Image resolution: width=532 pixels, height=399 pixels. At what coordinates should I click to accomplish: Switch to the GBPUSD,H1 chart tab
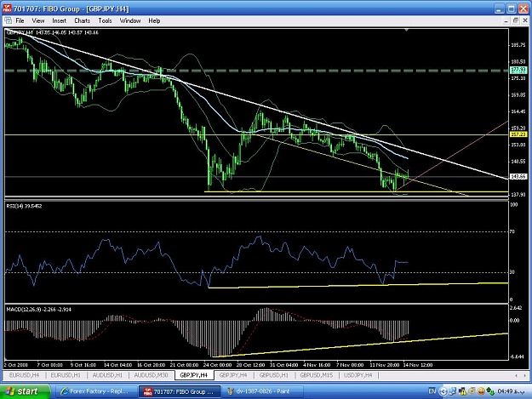click(x=274, y=375)
